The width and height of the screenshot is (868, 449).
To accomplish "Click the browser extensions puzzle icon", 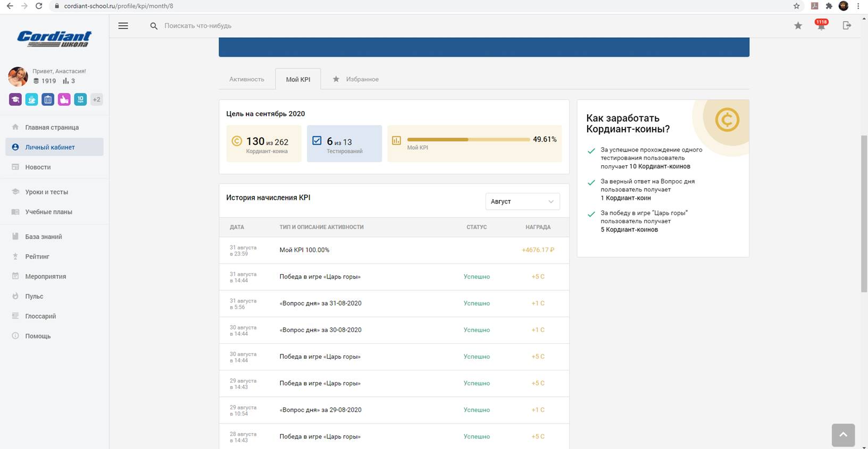I will click(829, 6).
